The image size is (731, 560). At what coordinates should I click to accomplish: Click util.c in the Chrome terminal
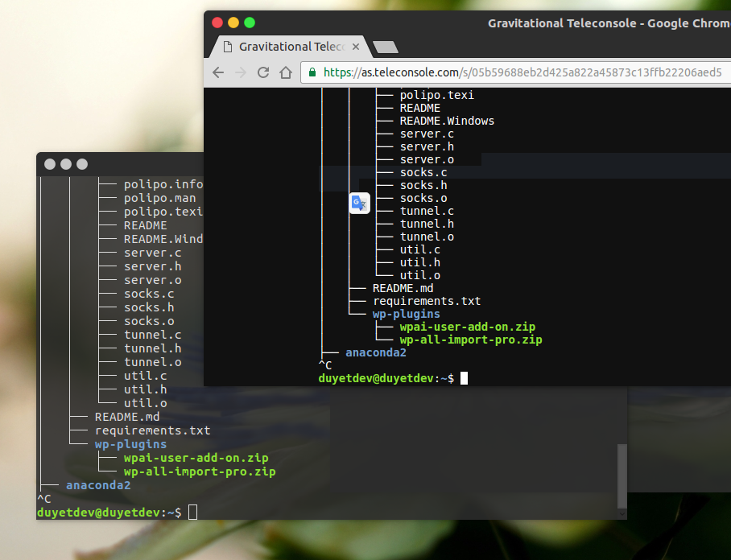[420, 249]
